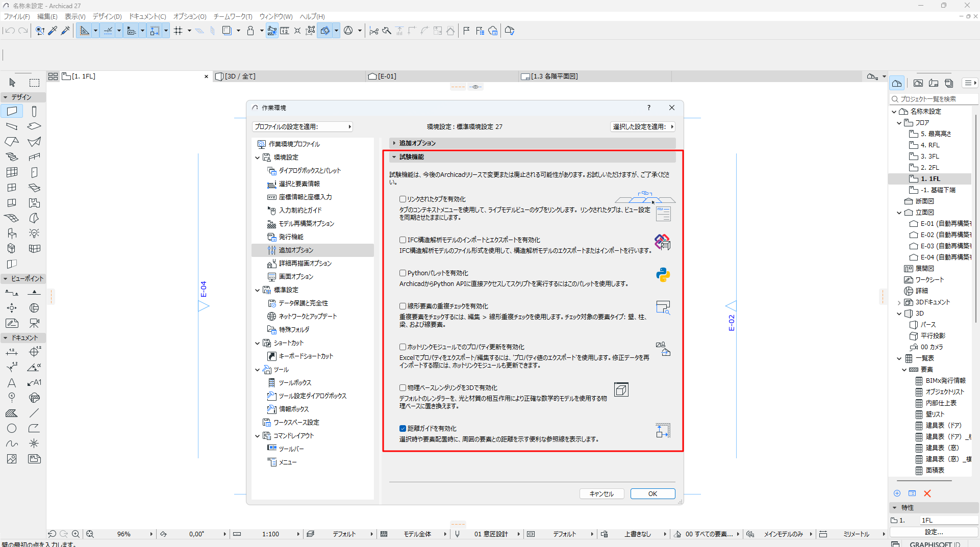This screenshot has height=547, width=980.
Task: Check 線形要素の重複チェックを有効化
Action: [403, 306]
